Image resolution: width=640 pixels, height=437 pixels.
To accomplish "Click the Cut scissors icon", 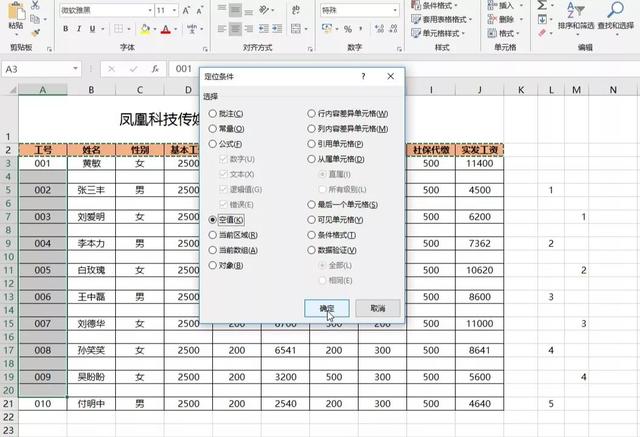I will 36,5.
